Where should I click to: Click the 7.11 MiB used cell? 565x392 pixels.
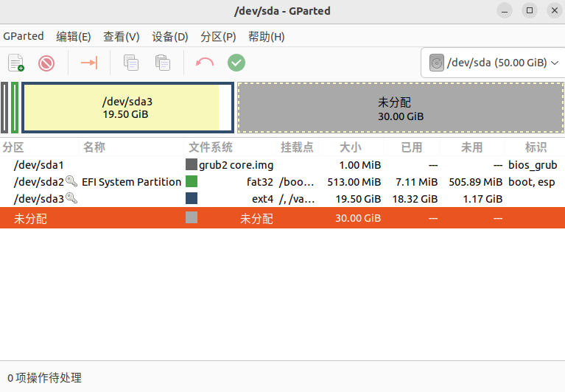pyautogui.click(x=416, y=181)
